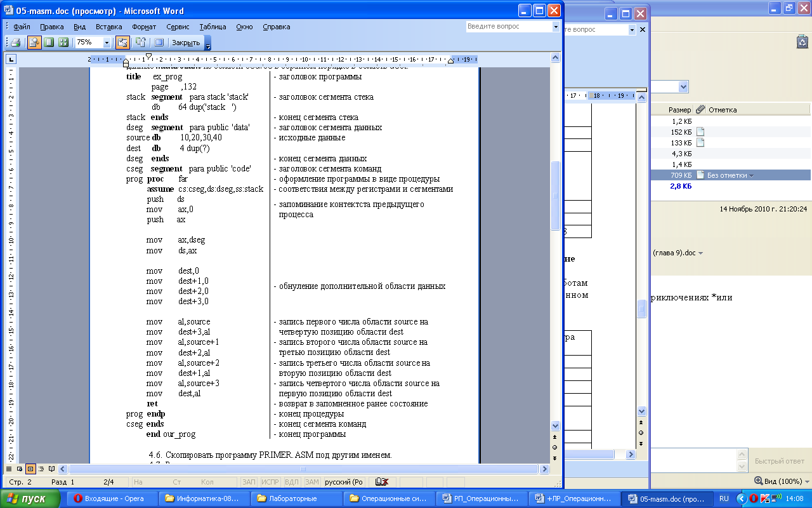Switch to Web Layout view icon
Image resolution: width=812 pixels, height=508 pixels.
point(20,469)
